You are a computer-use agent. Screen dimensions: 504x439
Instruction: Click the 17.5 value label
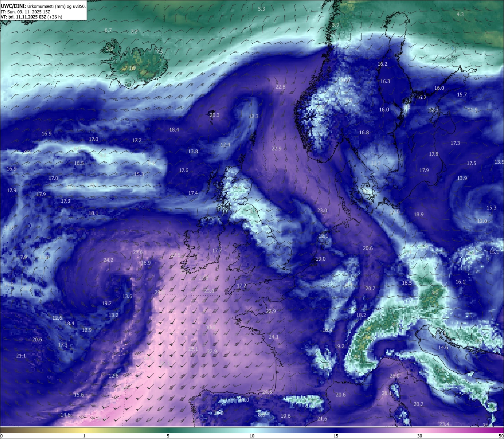click(x=471, y=163)
